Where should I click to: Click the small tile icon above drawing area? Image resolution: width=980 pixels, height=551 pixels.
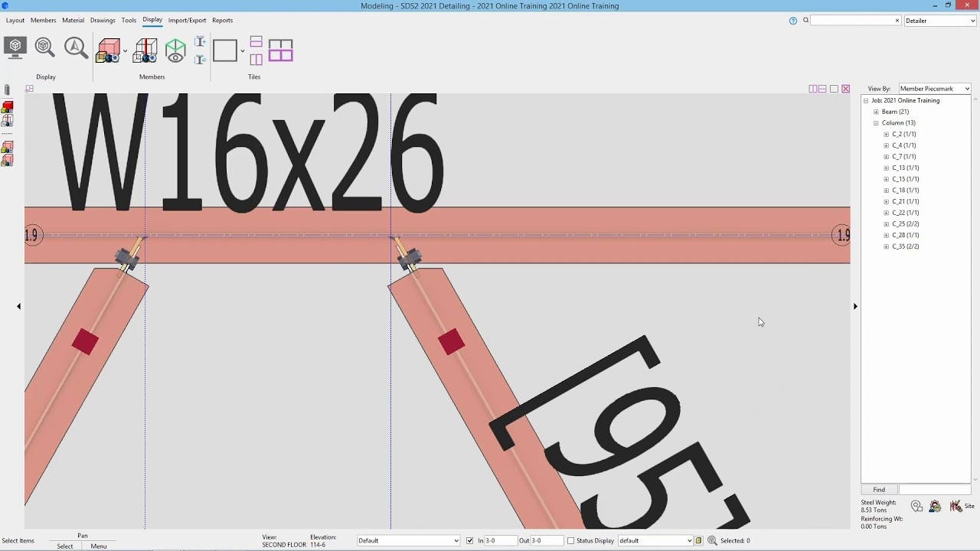point(29,89)
